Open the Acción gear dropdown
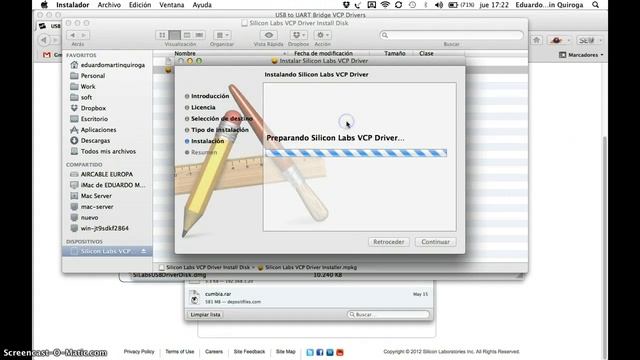The width and height of the screenshot is (640, 360). [322, 35]
